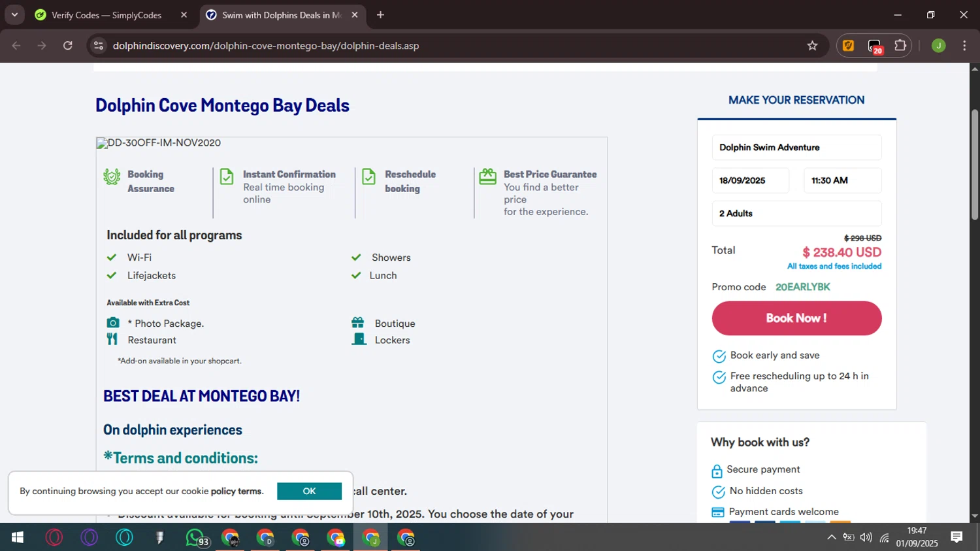Open the Chrome extensions puzzle icon

tap(900, 46)
